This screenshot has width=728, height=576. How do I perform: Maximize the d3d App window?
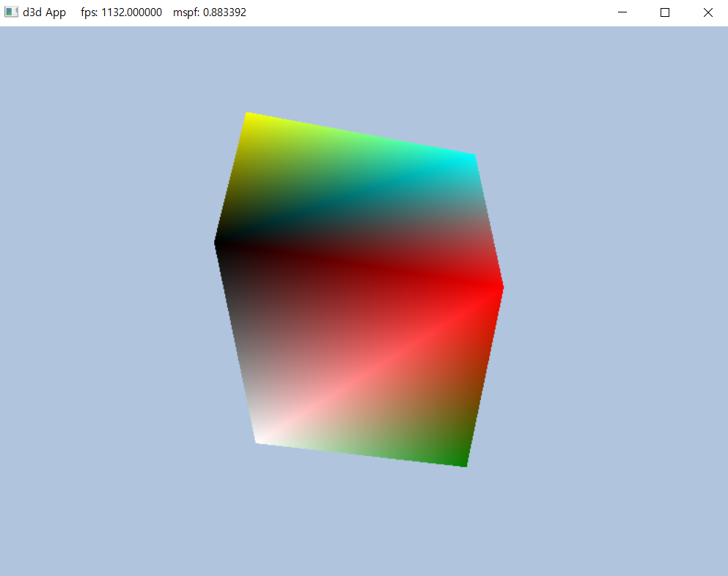[x=665, y=12]
